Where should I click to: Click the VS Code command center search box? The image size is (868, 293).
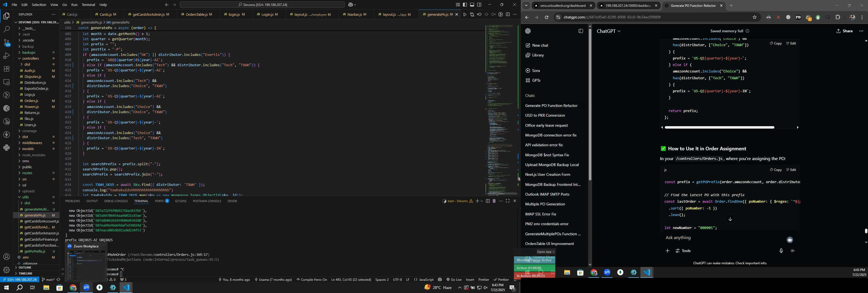tap(262, 5)
